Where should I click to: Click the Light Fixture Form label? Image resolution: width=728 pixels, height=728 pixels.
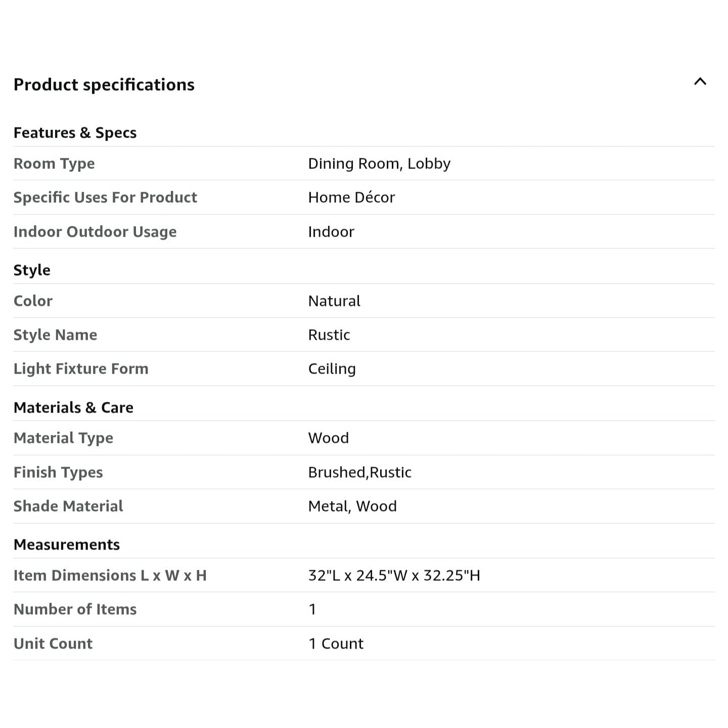click(81, 369)
